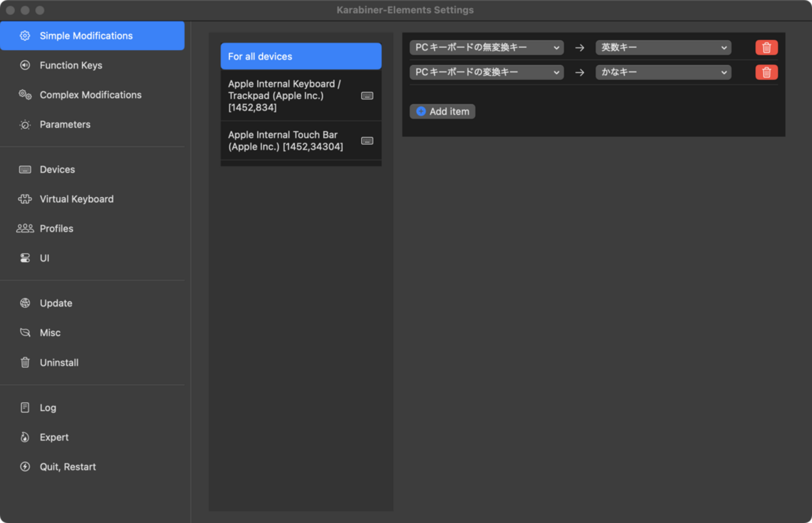Open the Simple Modifications section

point(93,36)
